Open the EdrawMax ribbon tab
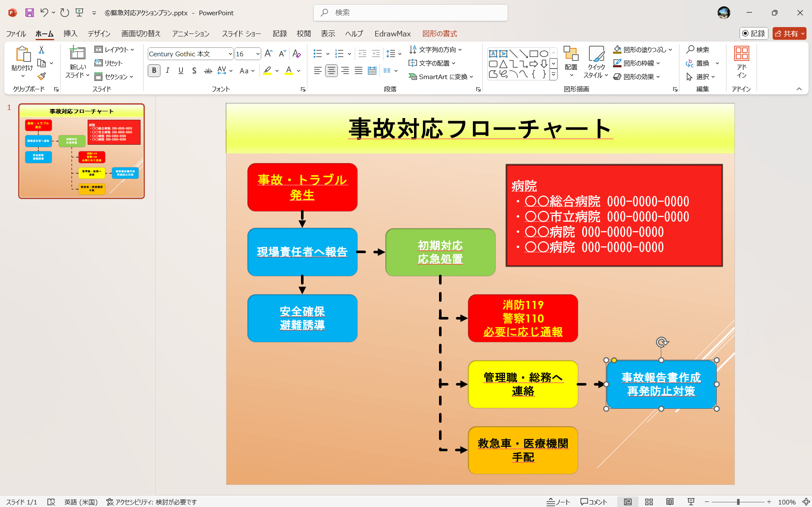Screen dimensions: 812x507 tap(392, 33)
